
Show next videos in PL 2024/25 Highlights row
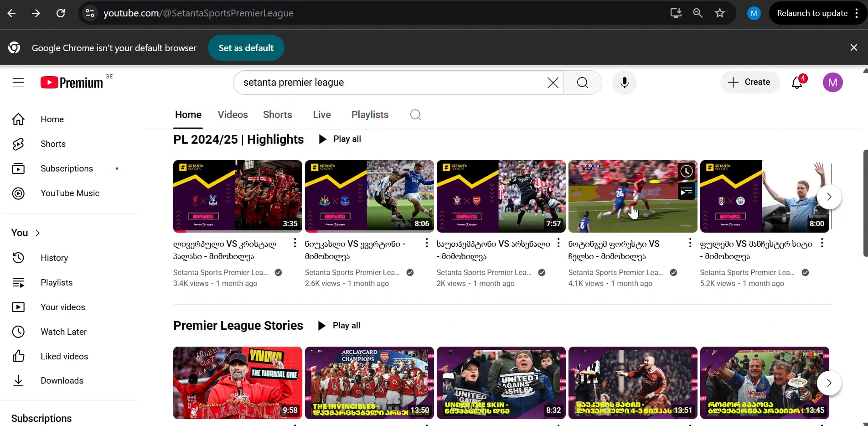tap(829, 197)
